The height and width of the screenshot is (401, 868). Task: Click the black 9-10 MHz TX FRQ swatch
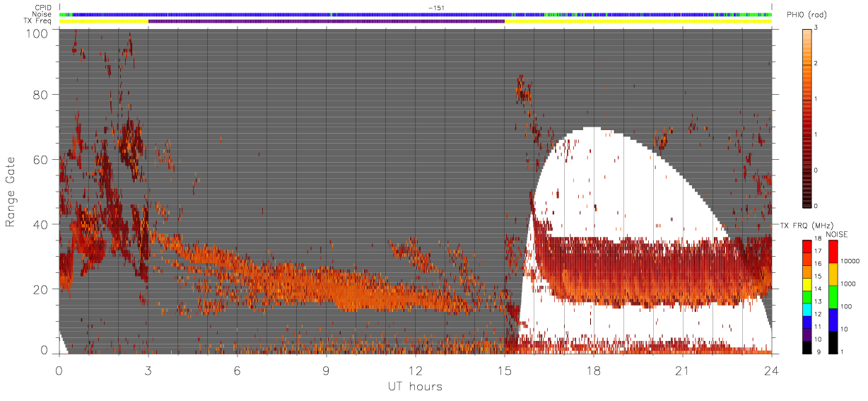click(x=807, y=347)
